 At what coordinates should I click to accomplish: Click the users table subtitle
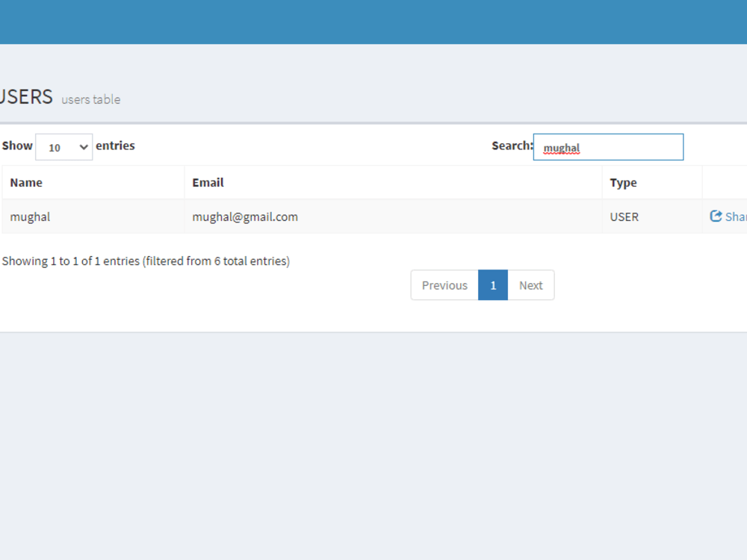(x=90, y=99)
